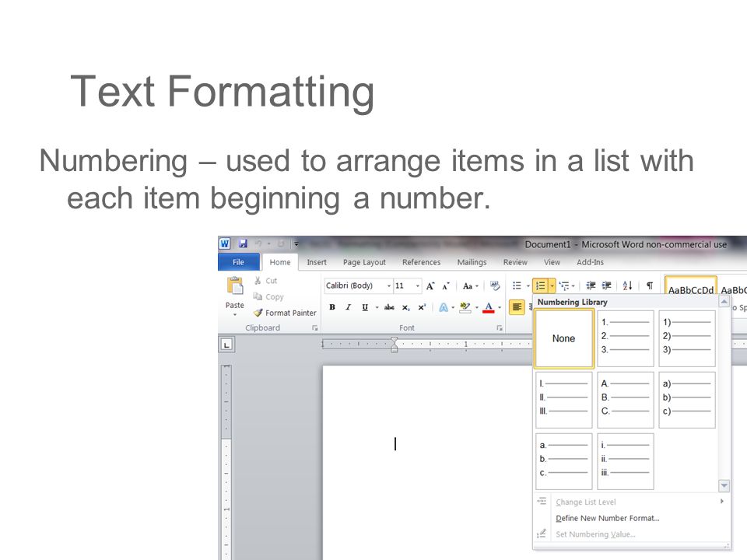
Task: Switch to the Insert tab
Action: click(317, 262)
